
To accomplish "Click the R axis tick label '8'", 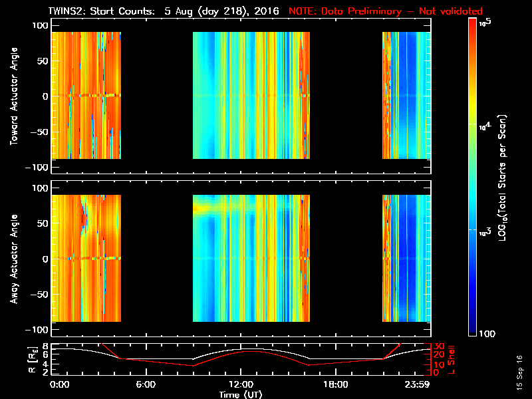I will point(45,346).
